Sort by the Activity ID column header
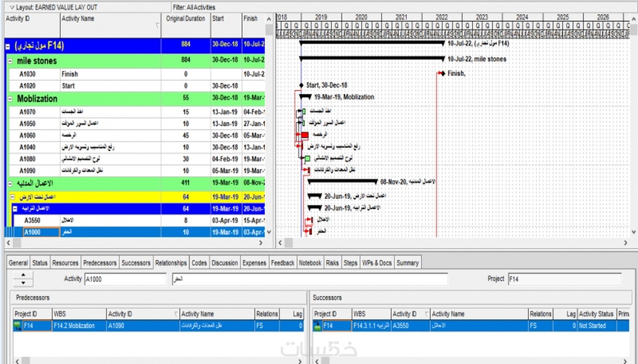The width and height of the screenshot is (638, 364). pos(32,25)
